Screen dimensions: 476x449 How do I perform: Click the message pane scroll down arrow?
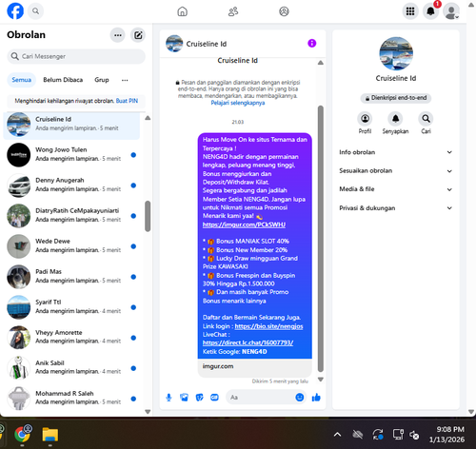click(x=321, y=380)
